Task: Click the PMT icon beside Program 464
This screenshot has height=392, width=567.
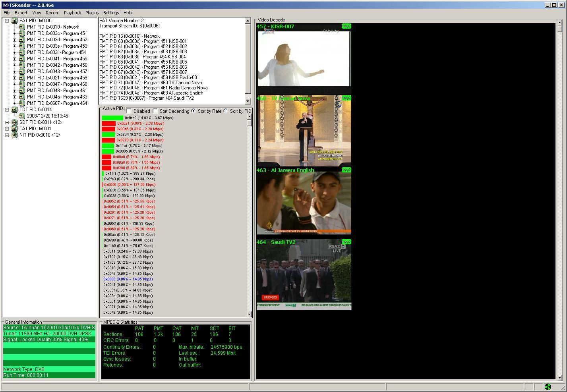Action: pos(22,103)
